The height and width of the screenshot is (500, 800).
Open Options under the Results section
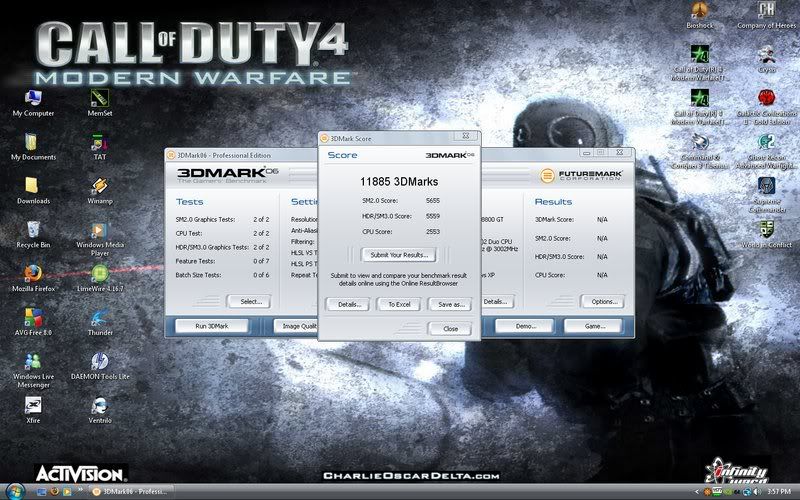coord(602,302)
